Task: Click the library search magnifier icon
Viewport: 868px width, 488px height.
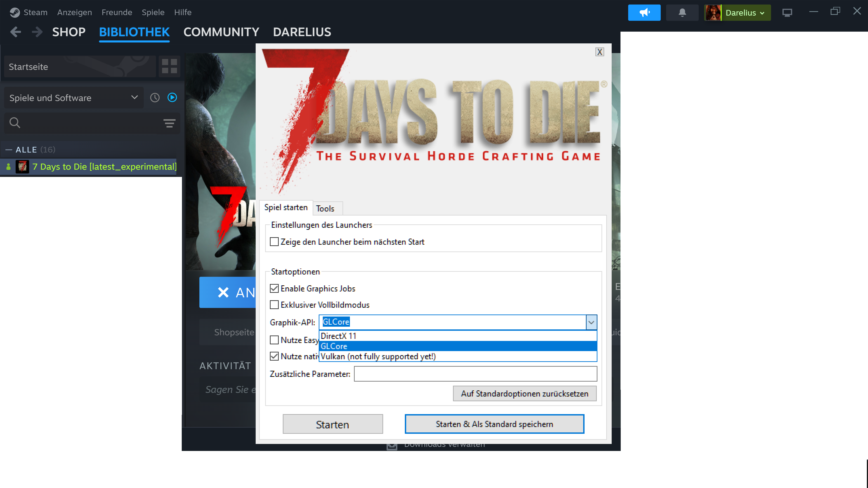Action: click(x=14, y=123)
